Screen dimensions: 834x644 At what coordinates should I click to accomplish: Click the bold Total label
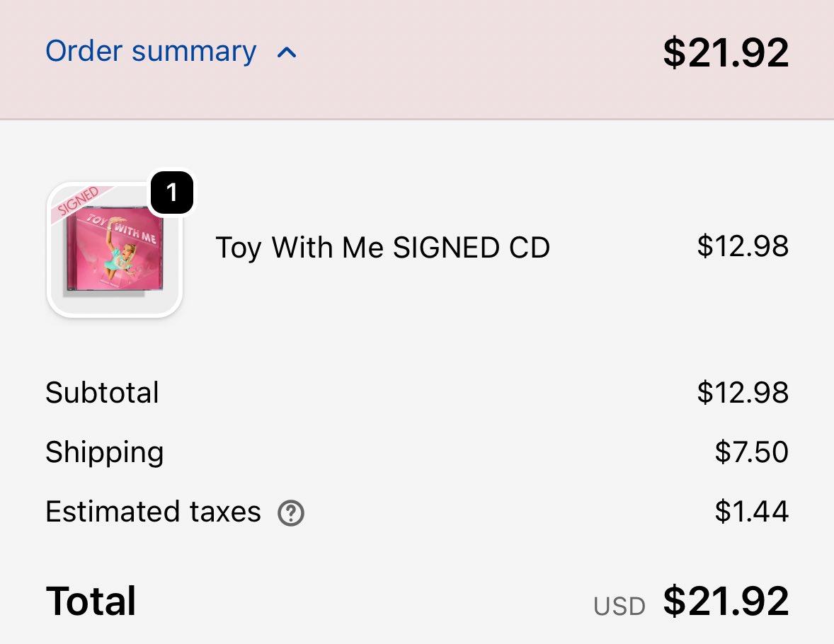(91, 602)
